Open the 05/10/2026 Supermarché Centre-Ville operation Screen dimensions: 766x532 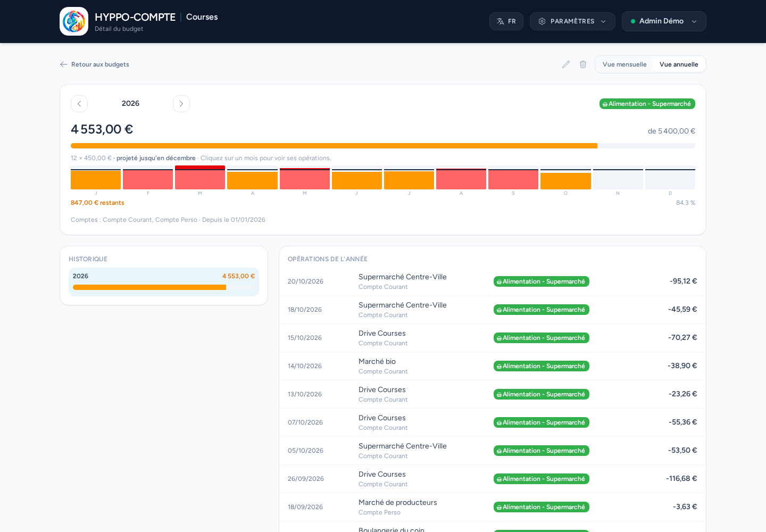tap(493, 451)
